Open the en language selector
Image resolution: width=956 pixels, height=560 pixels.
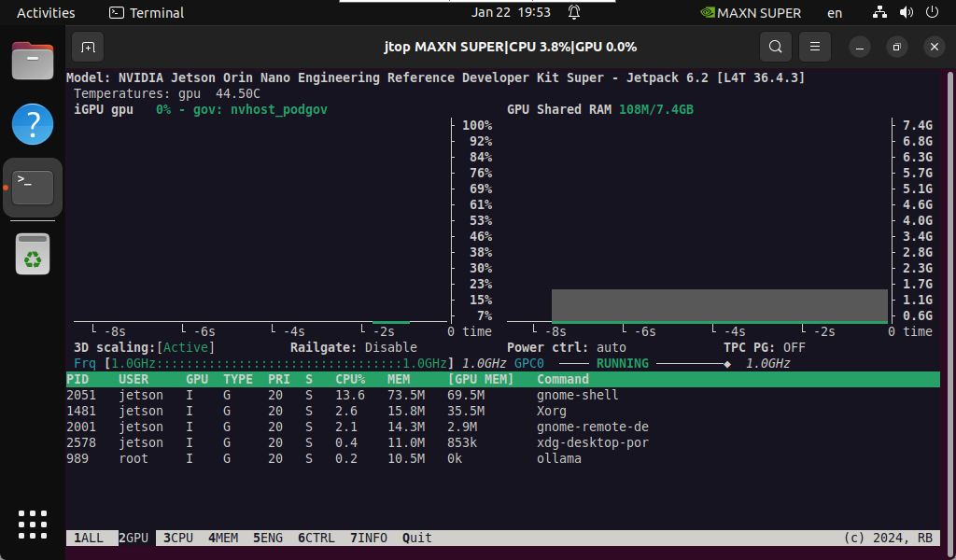pyautogui.click(x=835, y=13)
